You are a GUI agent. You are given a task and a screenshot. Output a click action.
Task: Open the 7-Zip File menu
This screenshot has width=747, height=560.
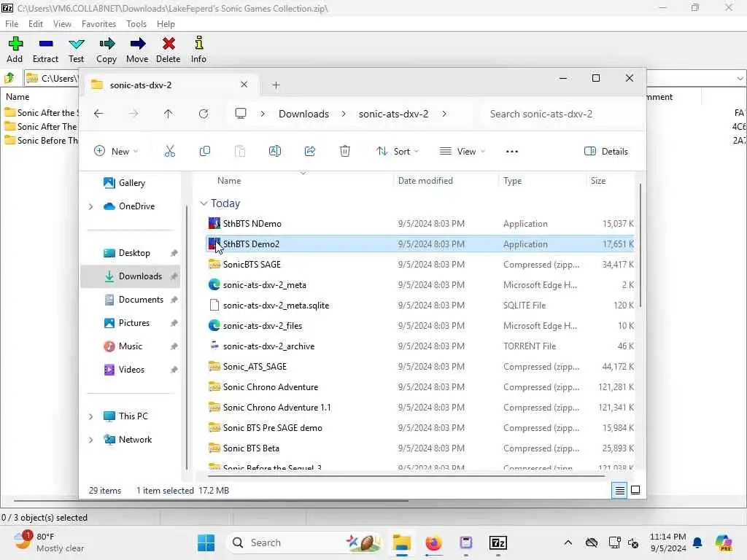tap(12, 24)
